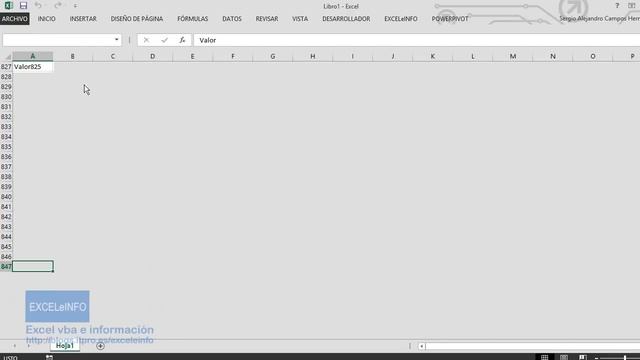Open the FÓRMULAS ribbon tab

pos(193,19)
